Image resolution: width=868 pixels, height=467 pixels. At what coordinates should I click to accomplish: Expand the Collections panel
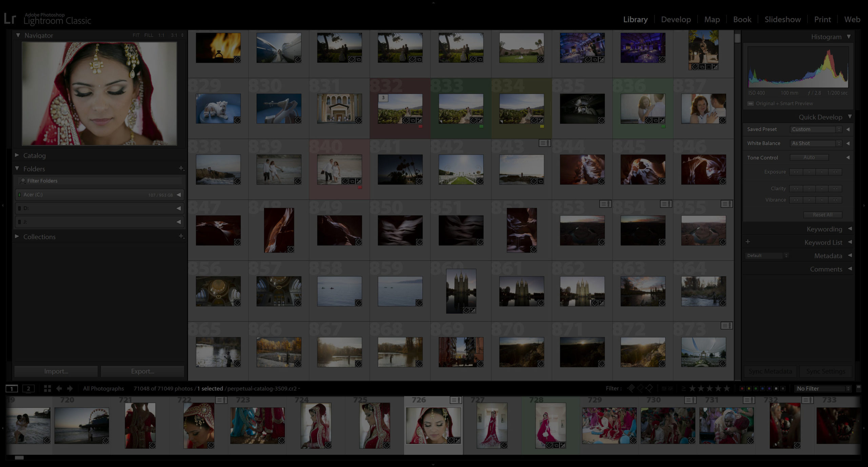coord(17,236)
